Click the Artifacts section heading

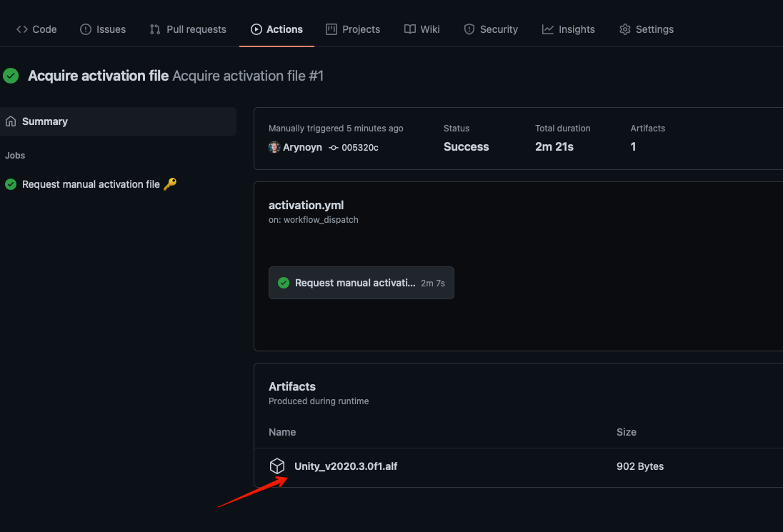(292, 386)
